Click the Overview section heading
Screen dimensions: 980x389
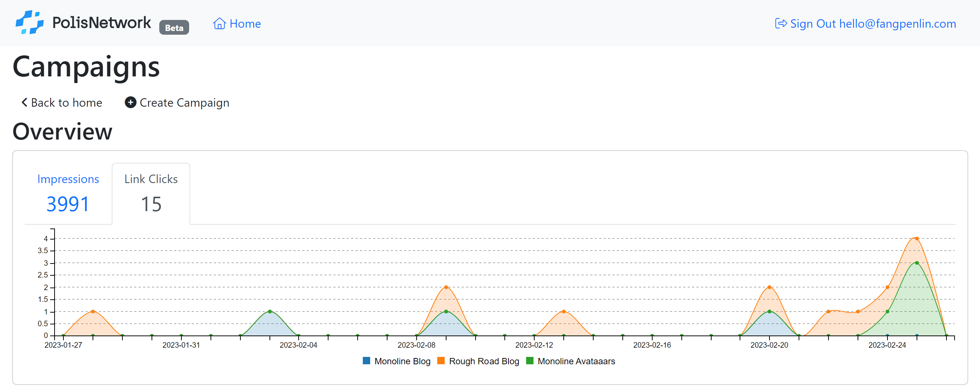tap(62, 131)
